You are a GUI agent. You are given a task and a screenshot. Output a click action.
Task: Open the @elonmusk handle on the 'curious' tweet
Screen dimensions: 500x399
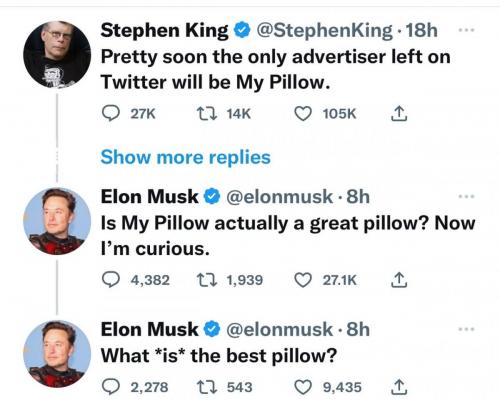(279, 197)
